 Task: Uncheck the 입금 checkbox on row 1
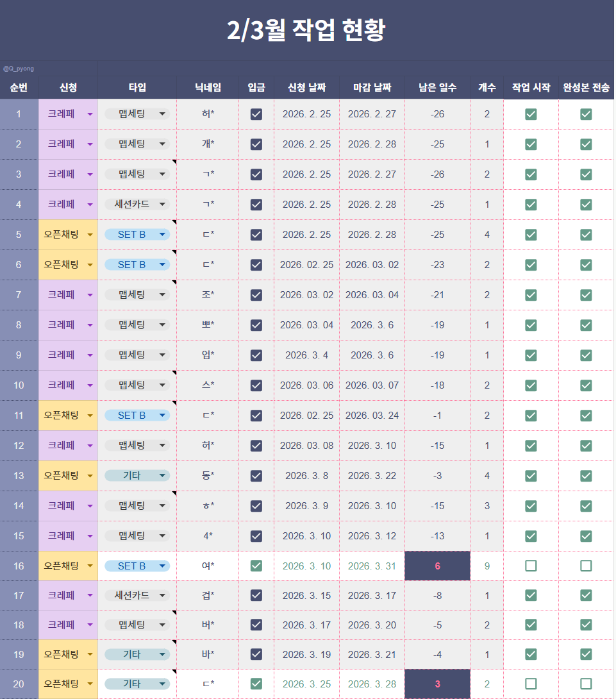click(256, 114)
